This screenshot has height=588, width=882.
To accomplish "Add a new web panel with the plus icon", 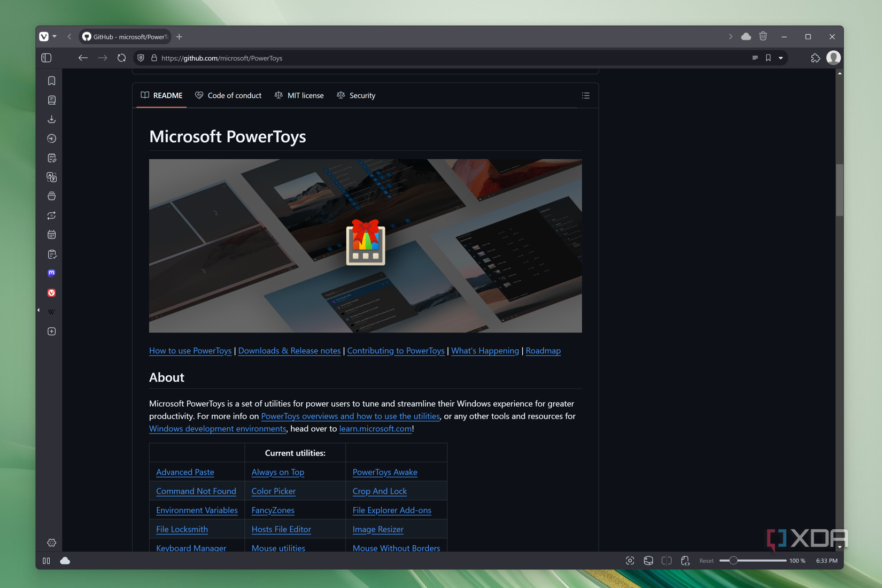I will point(51,331).
